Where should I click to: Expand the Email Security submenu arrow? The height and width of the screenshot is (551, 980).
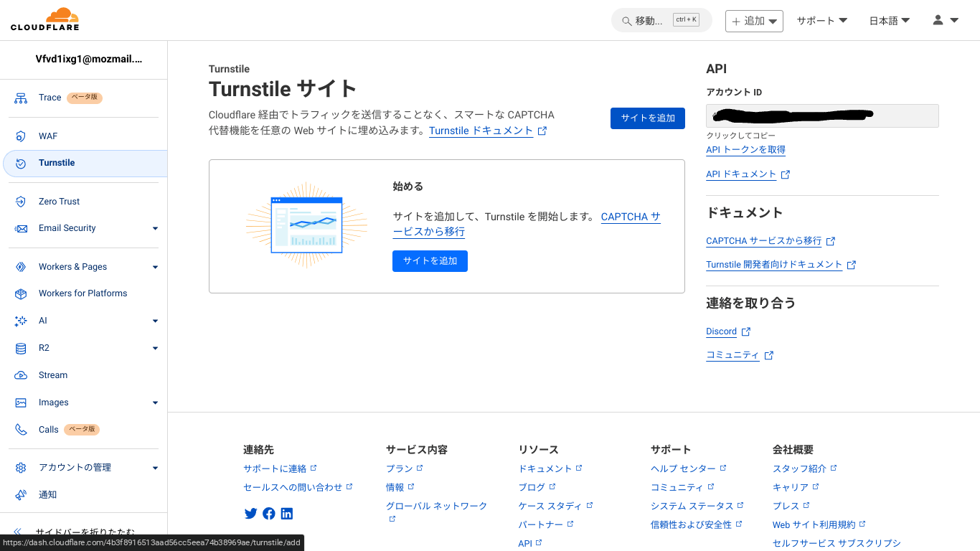[x=156, y=229]
